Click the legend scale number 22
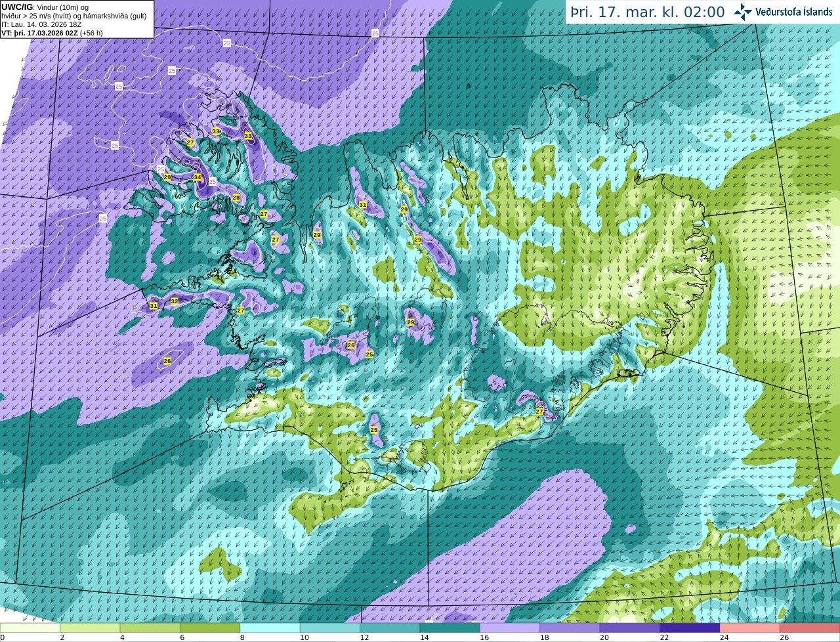The height and width of the screenshot is (642, 840). click(x=664, y=637)
